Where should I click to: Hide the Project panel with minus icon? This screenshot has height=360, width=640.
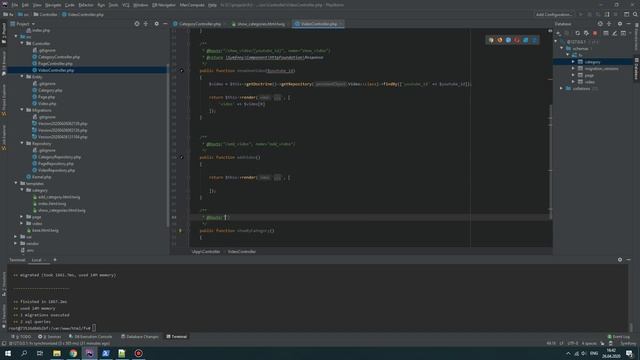165,24
